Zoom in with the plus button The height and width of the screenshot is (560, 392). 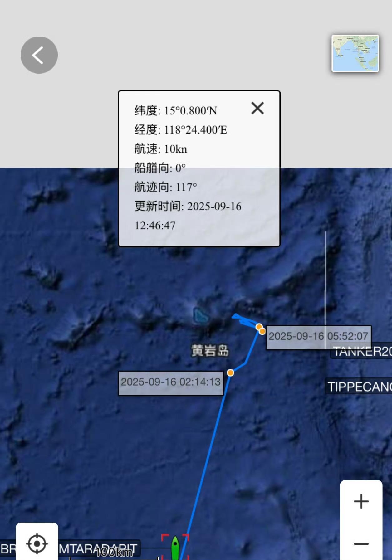[361, 501]
